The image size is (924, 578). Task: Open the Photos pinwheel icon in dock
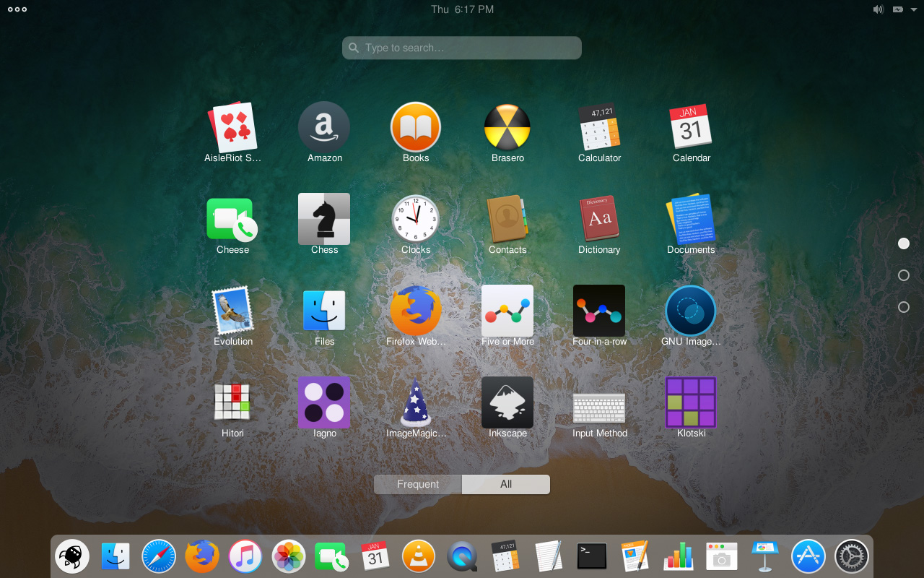coord(289,556)
